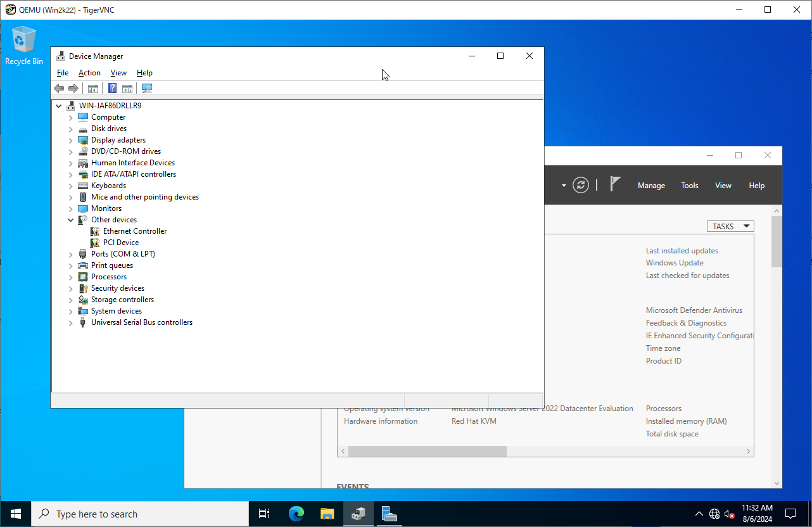Click the blue Help toolbar icon
This screenshot has height=527, width=812.
click(x=112, y=88)
